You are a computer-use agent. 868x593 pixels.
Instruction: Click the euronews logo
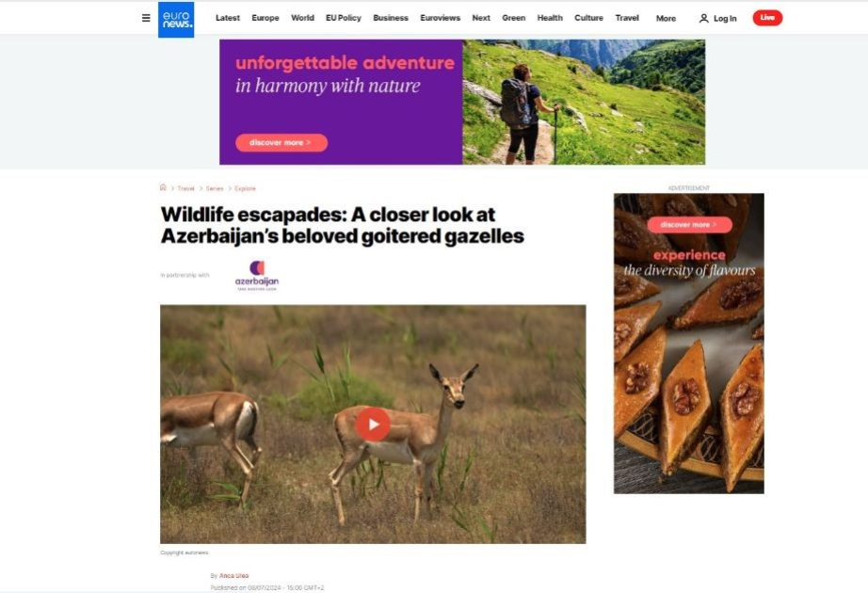[176, 20]
